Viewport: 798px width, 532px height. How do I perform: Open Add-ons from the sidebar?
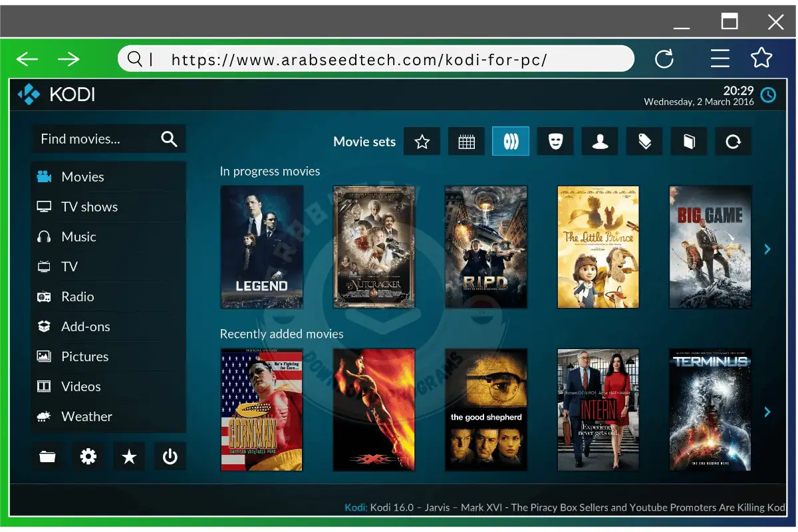pos(85,327)
